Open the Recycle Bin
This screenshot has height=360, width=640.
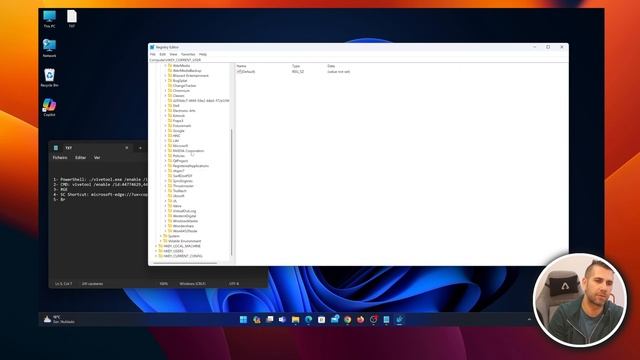pyautogui.click(x=49, y=78)
